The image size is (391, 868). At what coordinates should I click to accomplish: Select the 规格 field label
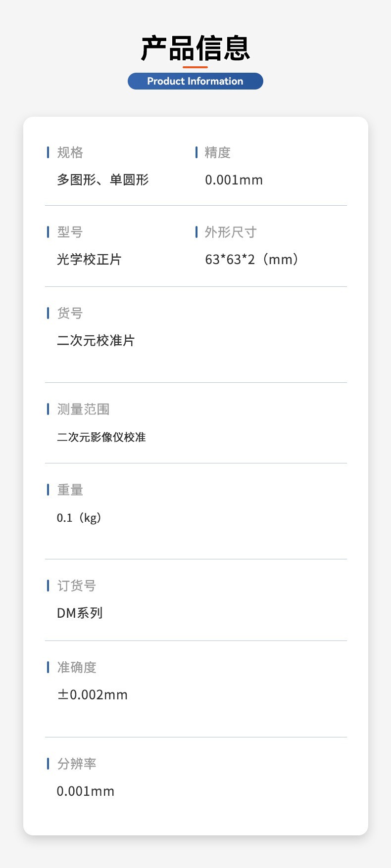point(70,152)
